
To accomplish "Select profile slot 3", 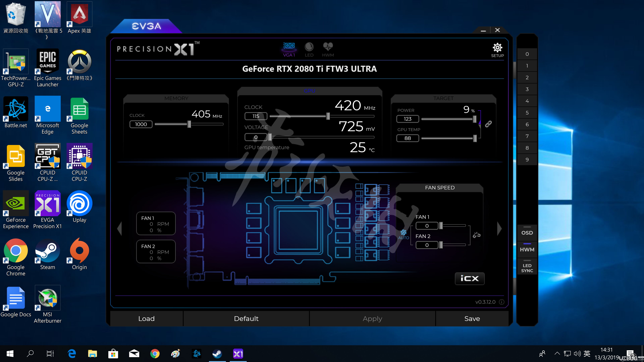I will (x=527, y=89).
